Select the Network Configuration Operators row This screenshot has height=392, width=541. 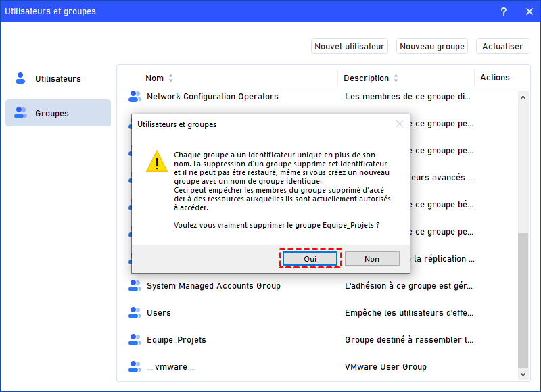click(317, 97)
